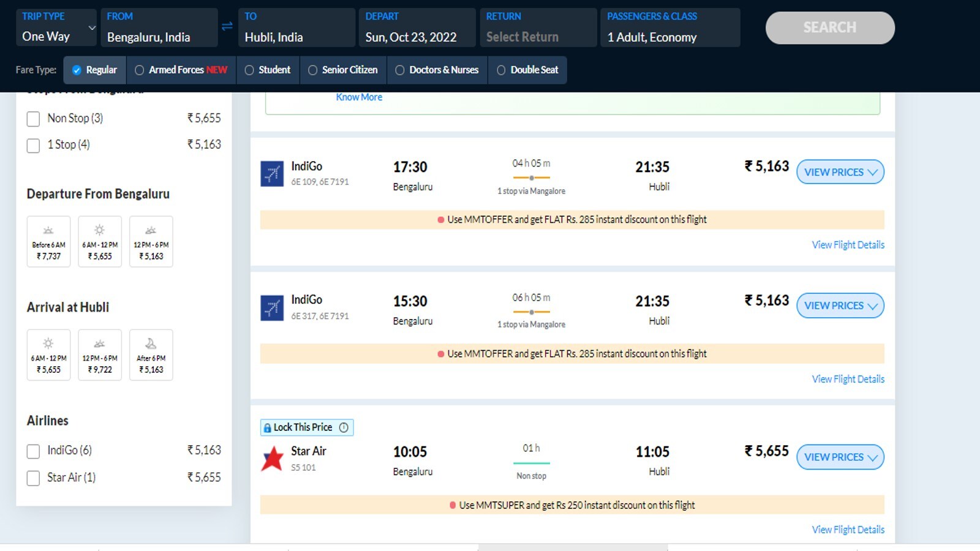This screenshot has width=980, height=551.
Task: Enable the Star Air airline filter
Action: coord(33,478)
